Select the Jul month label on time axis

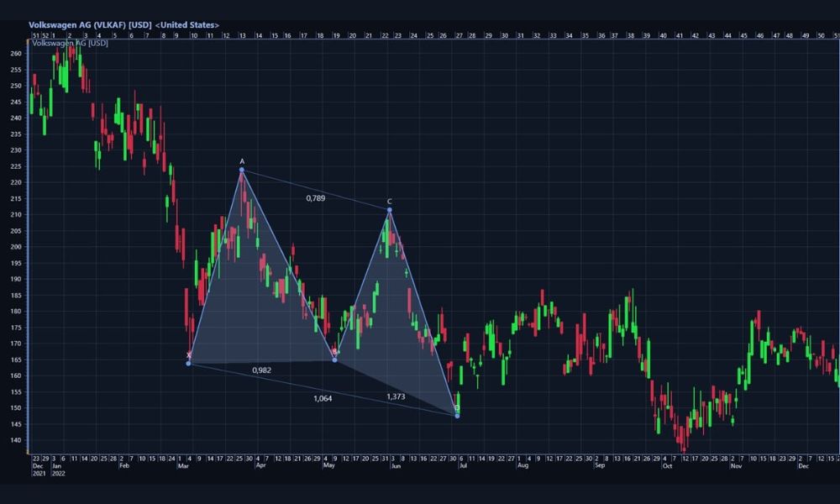pyautogui.click(x=465, y=465)
